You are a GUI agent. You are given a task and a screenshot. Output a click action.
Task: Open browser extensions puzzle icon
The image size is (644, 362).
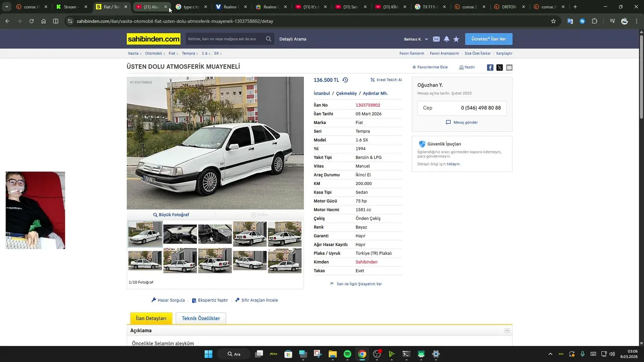tap(594, 21)
